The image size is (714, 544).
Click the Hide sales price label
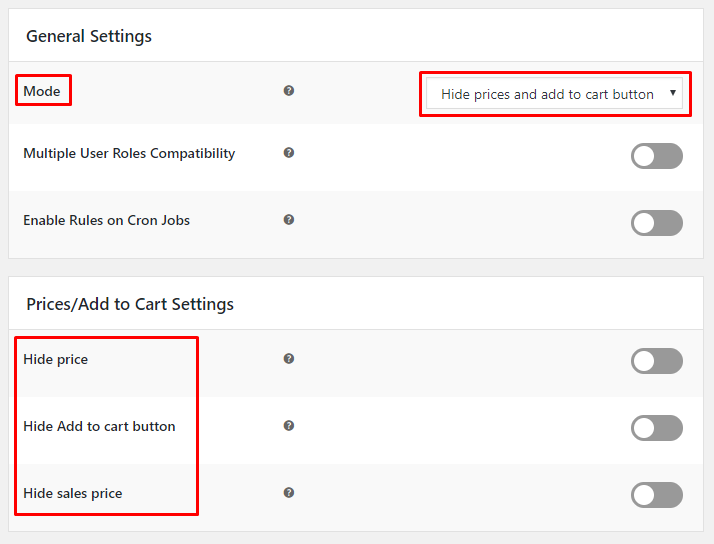pos(72,493)
